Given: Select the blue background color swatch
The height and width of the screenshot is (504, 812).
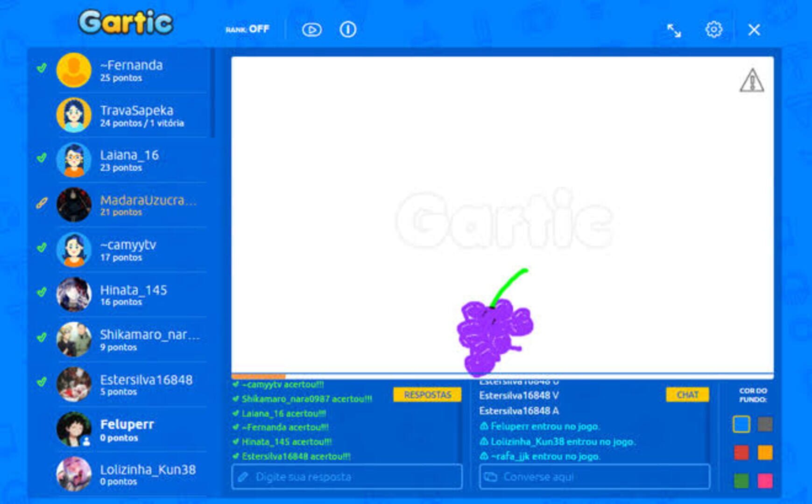Looking at the screenshot, I should click(741, 424).
